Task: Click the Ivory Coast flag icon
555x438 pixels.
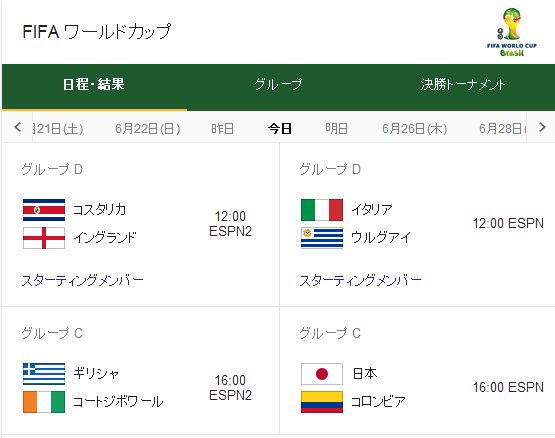Action: click(44, 402)
